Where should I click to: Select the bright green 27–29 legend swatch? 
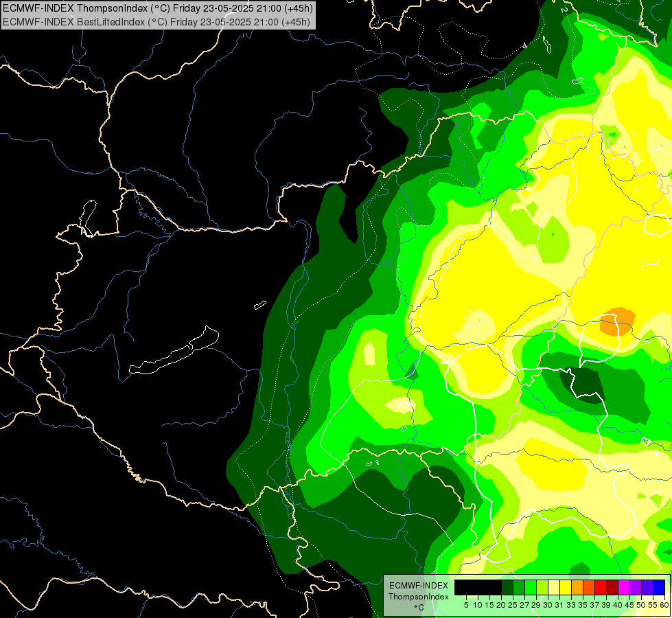531,587
